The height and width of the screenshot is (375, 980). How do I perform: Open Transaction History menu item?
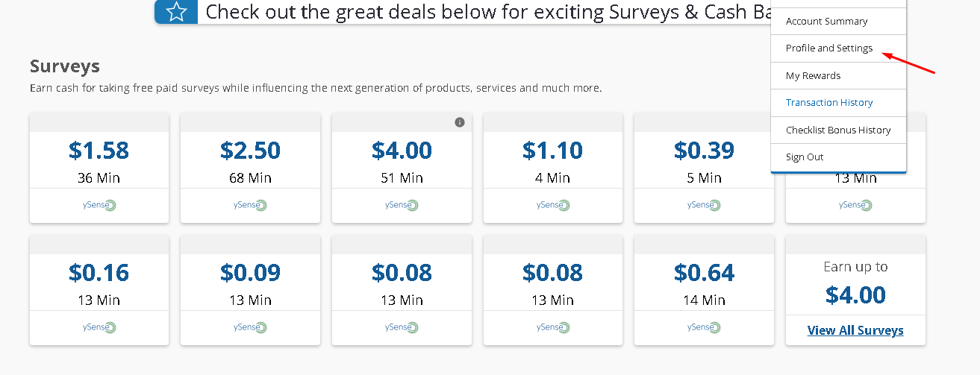point(828,103)
